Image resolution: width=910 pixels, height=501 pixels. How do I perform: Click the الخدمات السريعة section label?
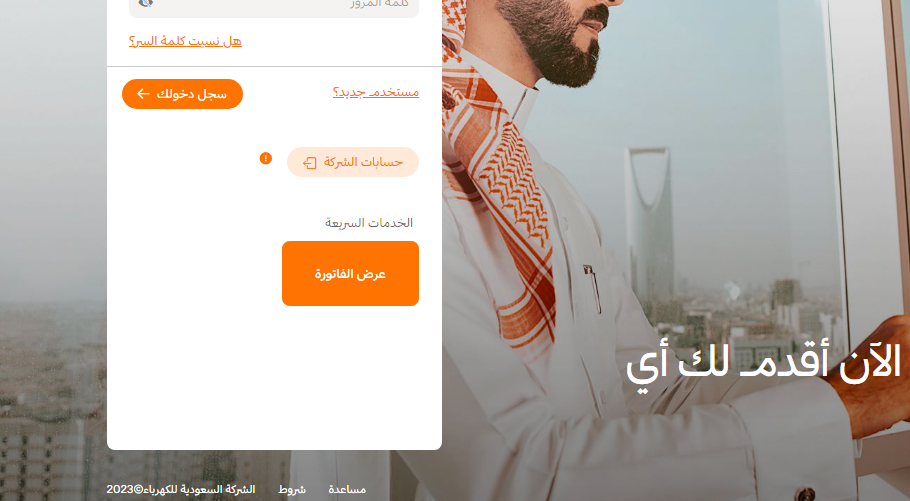(x=369, y=223)
